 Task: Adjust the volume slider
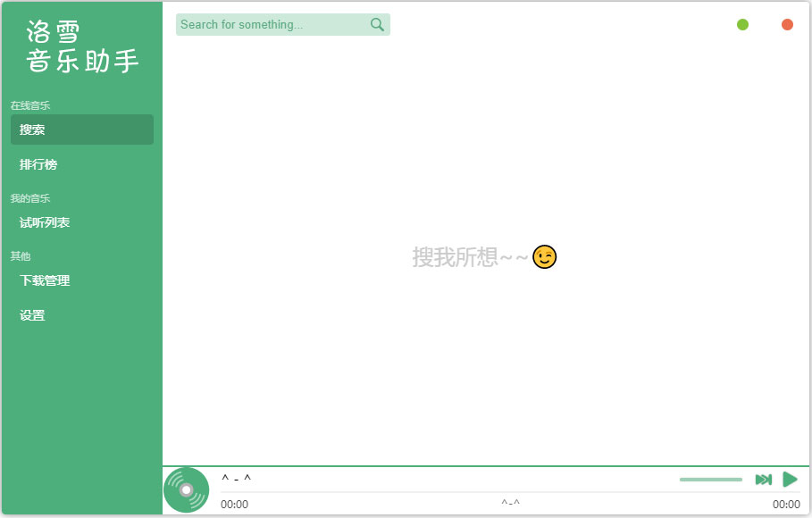pos(710,479)
